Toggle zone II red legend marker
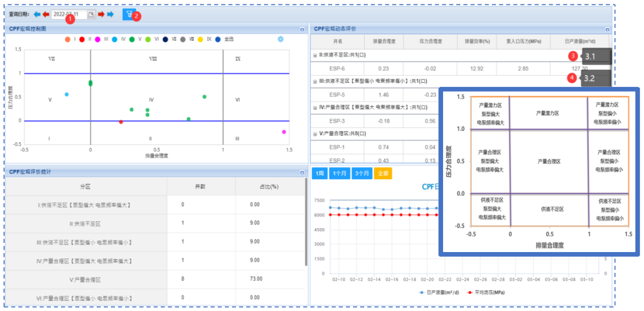The image size is (644, 311). (x=82, y=39)
